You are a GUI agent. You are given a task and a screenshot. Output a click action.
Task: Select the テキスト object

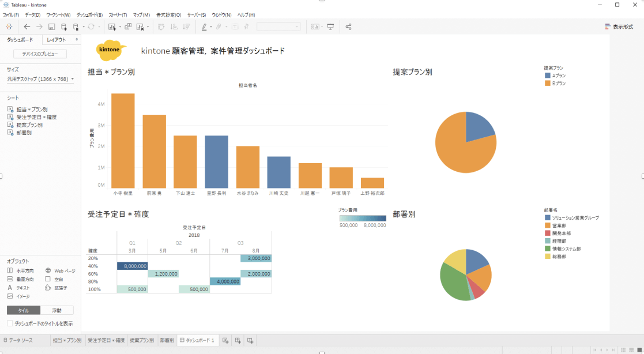pyautogui.click(x=18, y=288)
